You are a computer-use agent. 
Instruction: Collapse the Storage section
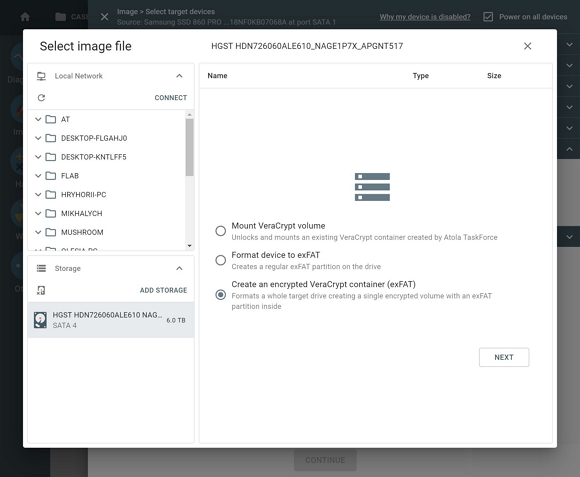pyautogui.click(x=179, y=268)
